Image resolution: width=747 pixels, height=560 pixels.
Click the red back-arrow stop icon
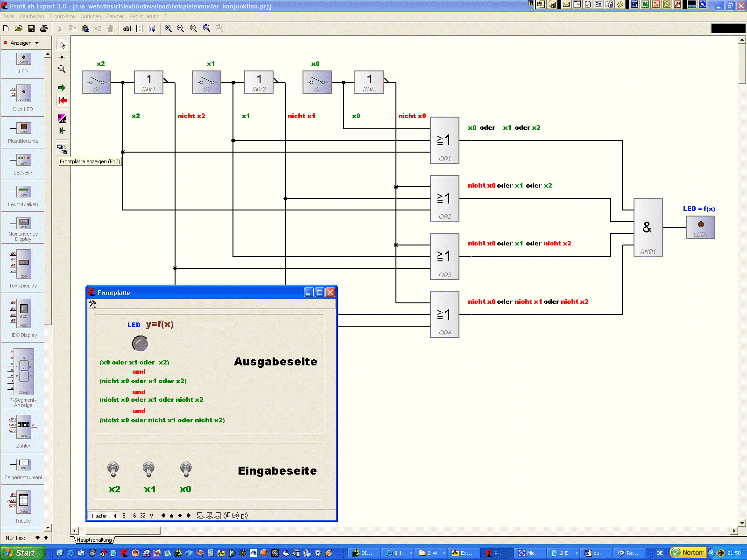click(62, 100)
